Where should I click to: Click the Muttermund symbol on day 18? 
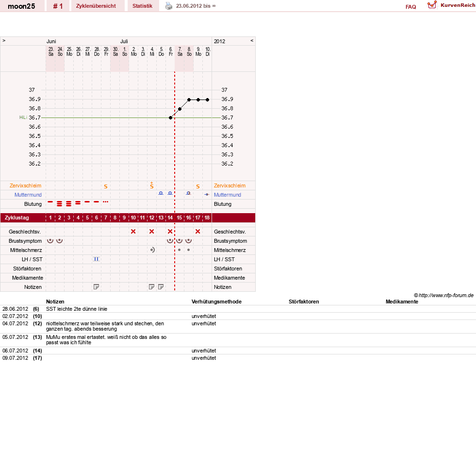[207, 194]
